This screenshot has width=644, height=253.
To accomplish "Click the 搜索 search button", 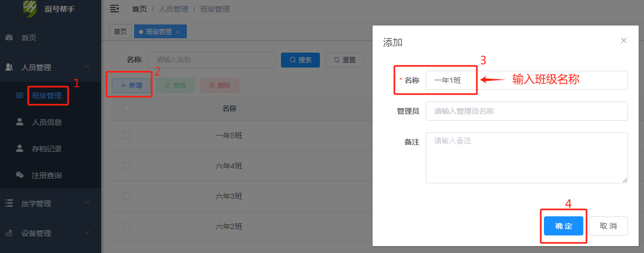I will pos(300,60).
